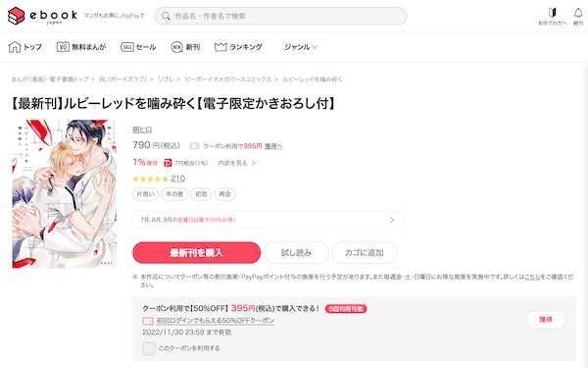Click the ¥0 free manga icon
588x368 pixels.
tap(63, 47)
